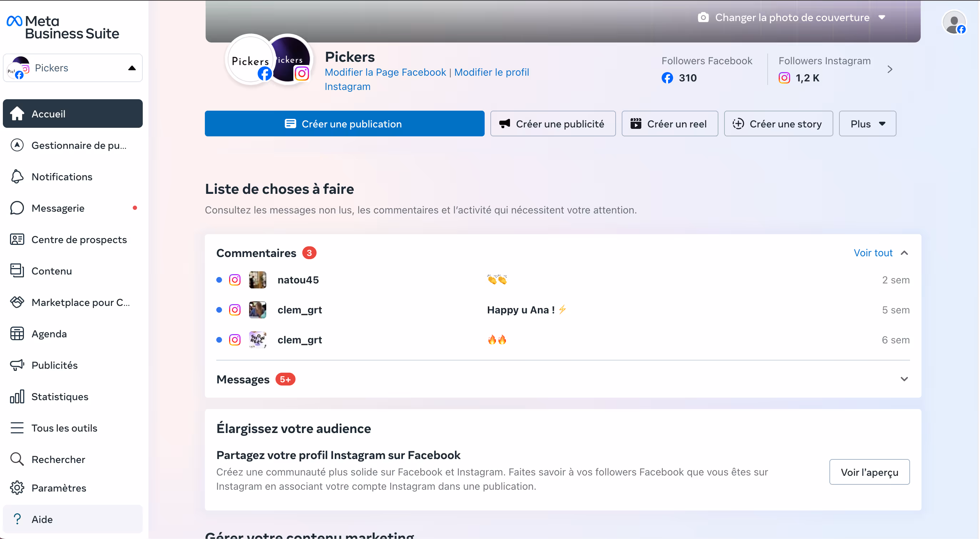This screenshot has width=980, height=539.
Task: Click the Agenda calendar icon
Action: pos(17,334)
